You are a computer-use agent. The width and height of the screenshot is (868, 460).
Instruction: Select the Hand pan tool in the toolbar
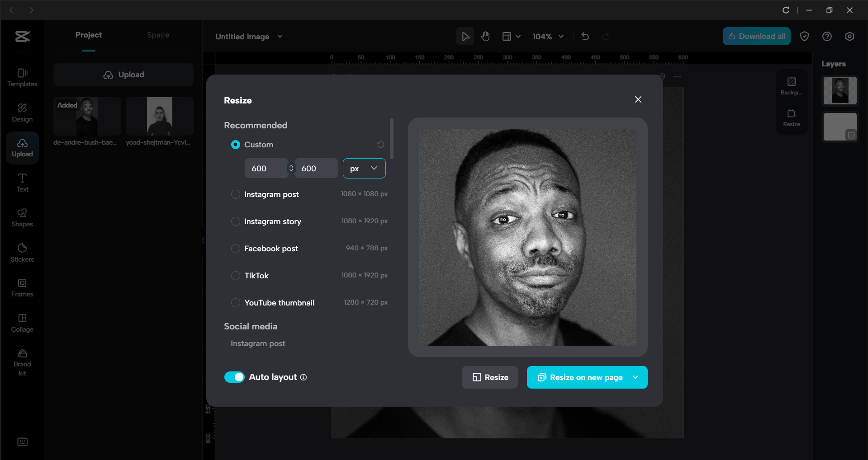pyautogui.click(x=485, y=36)
